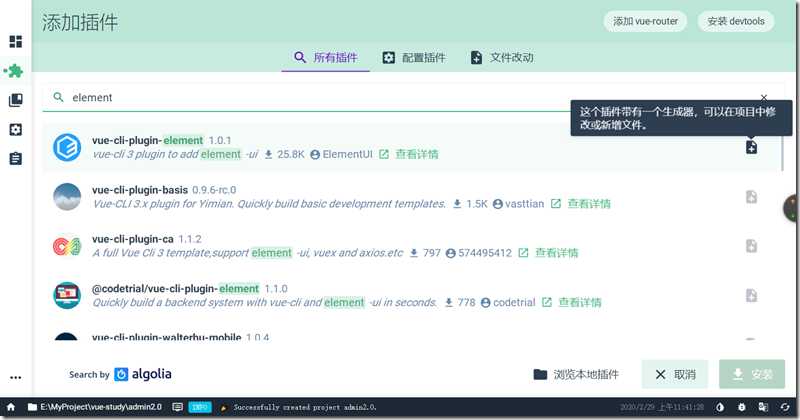Click 'Successfully created project' status message

click(305, 407)
